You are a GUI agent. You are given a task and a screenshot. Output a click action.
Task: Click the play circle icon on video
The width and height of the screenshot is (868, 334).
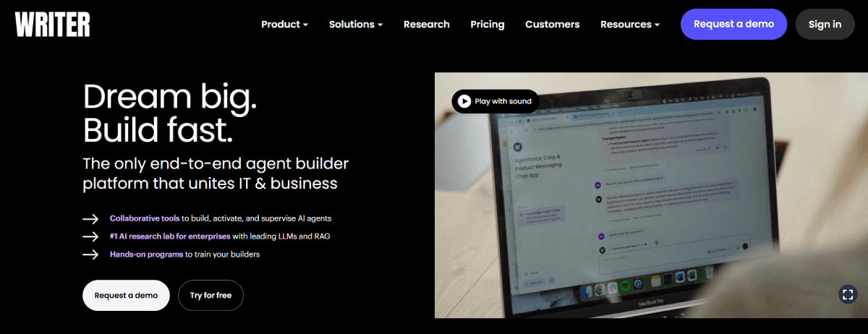464,101
